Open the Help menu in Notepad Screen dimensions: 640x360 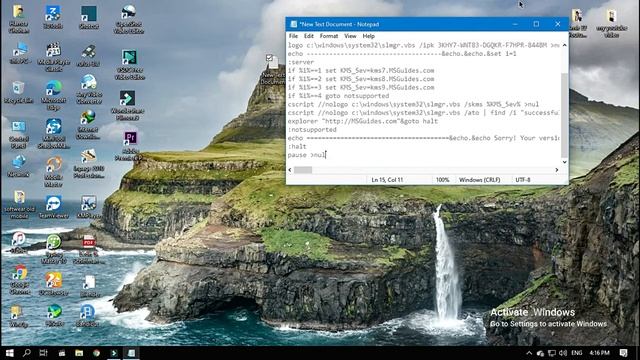pyautogui.click(x=369, y=36)
